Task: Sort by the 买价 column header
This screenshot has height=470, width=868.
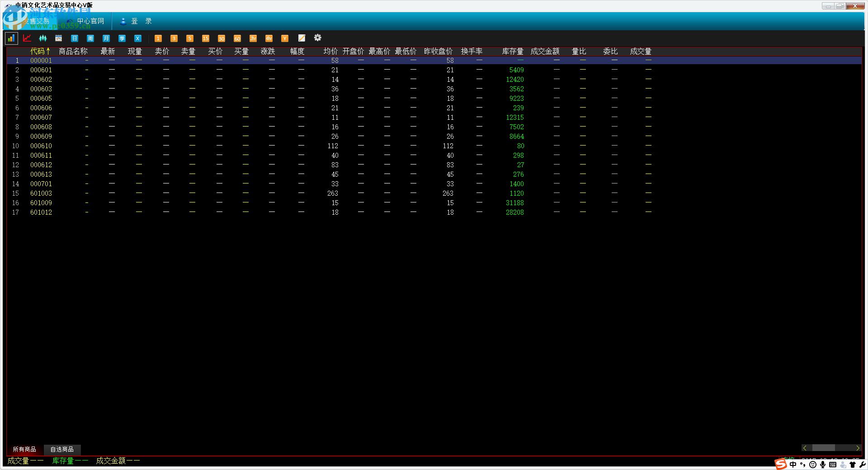Action: (x=215, y=51)
